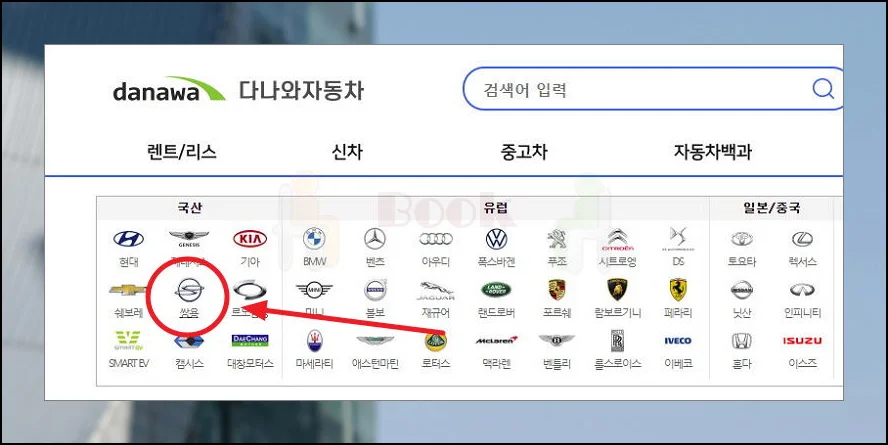888x445 pixels.
Task: Focus the 검색어 입력 search field
Action: pos(652,89)
